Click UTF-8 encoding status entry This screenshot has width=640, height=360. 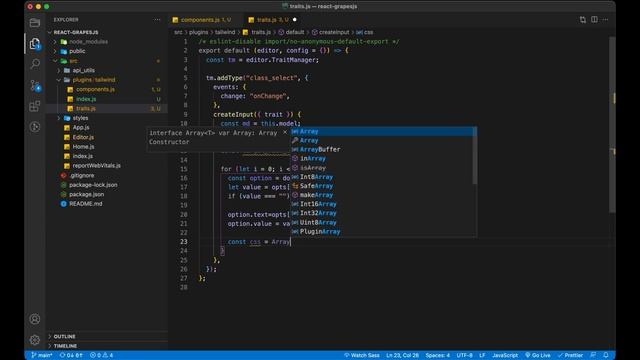(464, 355)
